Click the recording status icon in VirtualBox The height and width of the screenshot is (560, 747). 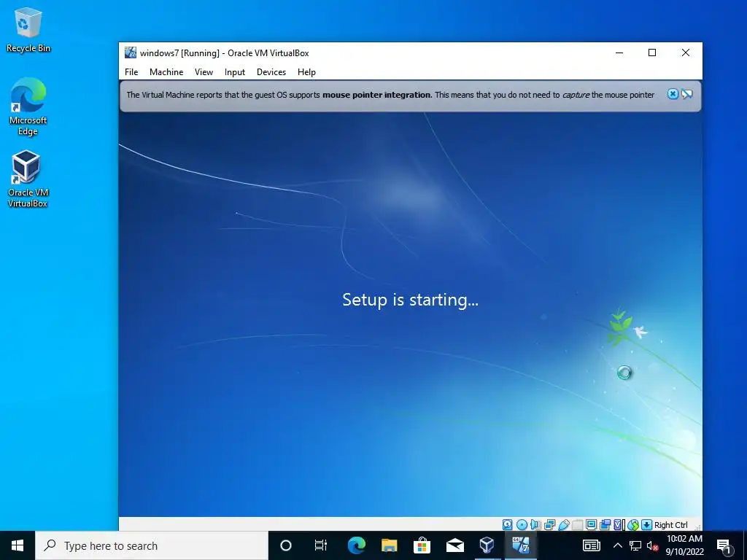605,525
